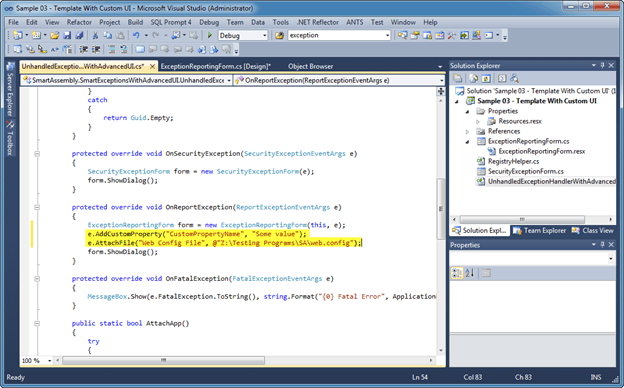This screenshot has width=624, height=388.
Task: Click Categorized view icon in Properties panel
Action: (457, 273)
